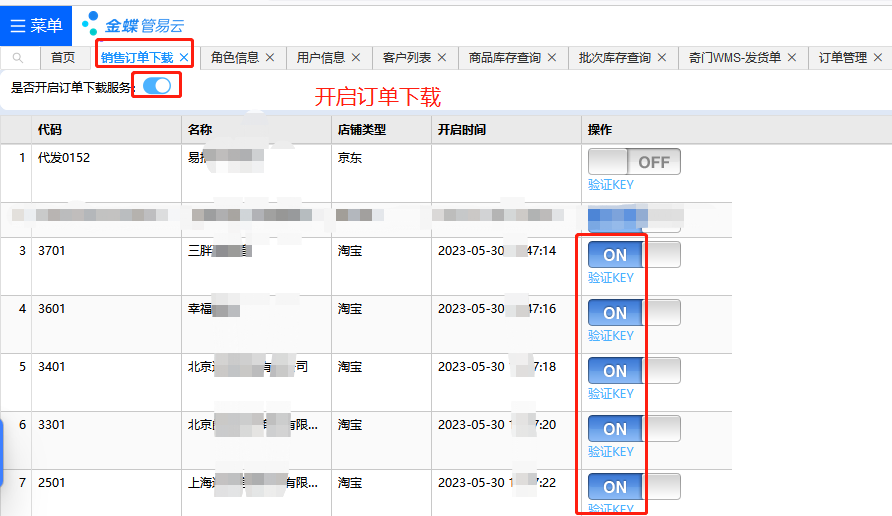Close the 角色信息 tab
892x516 pixels.
pyautogui.click(x=269, y=58)
